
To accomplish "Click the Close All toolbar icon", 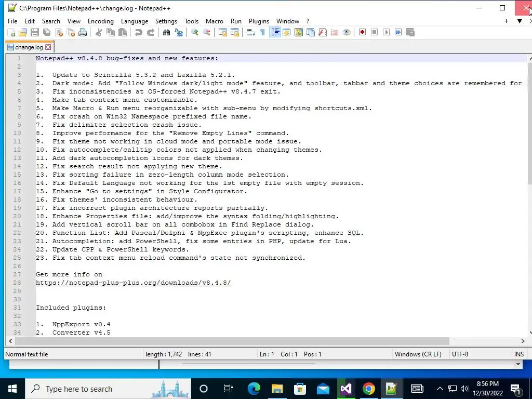I will pyautogui.click(x=71, y=33).
